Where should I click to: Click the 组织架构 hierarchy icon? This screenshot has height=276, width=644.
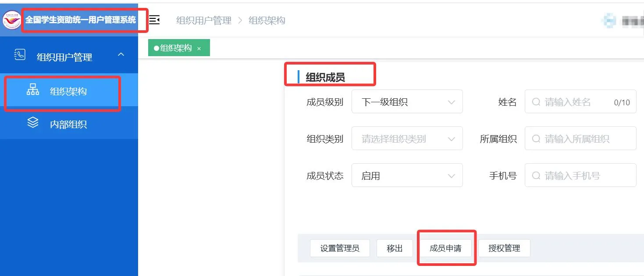(x=33, y=90)
